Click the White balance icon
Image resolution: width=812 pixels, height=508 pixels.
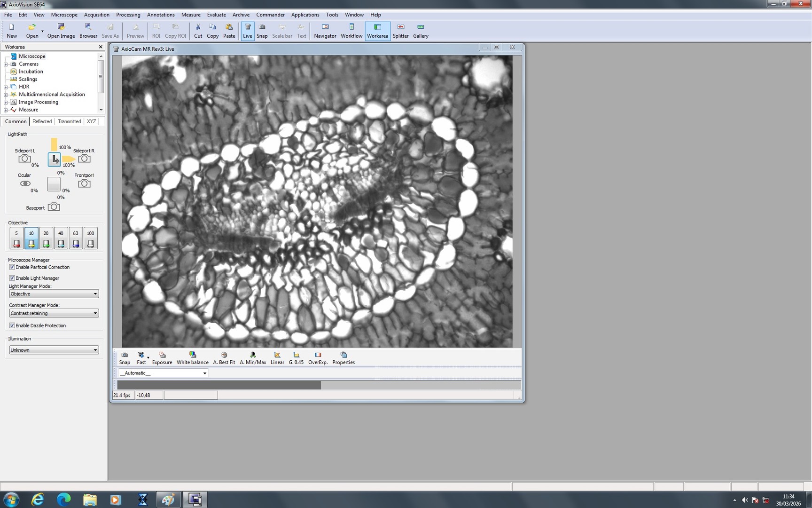(x=192, y=357)
